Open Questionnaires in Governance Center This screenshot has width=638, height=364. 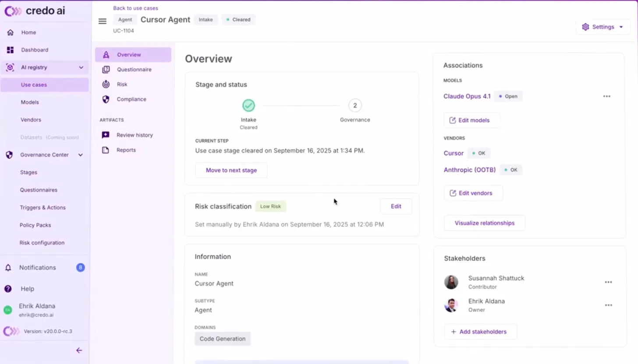click(39, 190)
